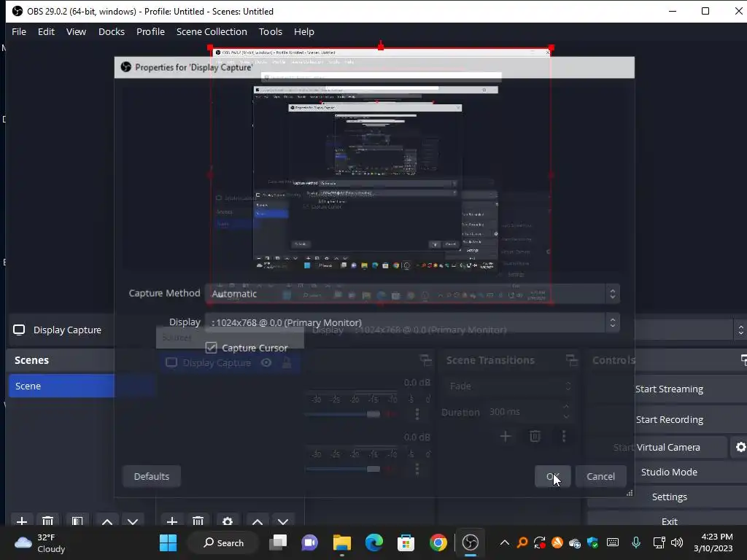Image resolution: width=747 pixels, height=560 pixels.
Task: Open the File menu
Action: pos(19,31)
